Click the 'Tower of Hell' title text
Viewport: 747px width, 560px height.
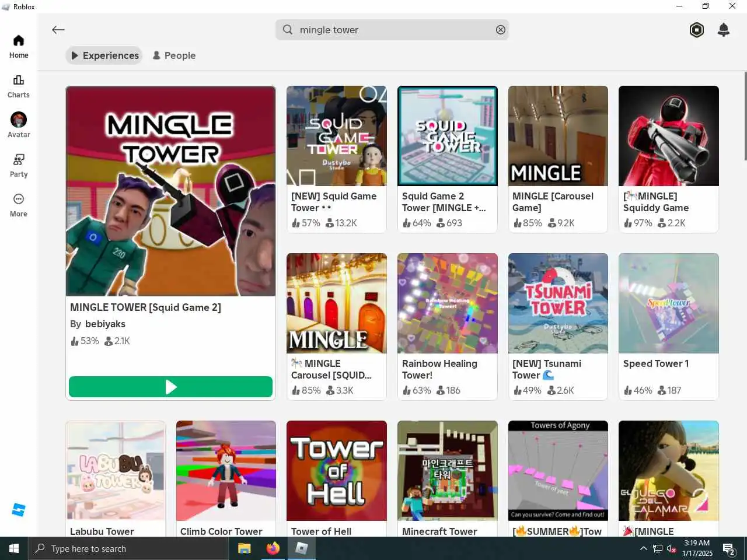coord(321,531)
